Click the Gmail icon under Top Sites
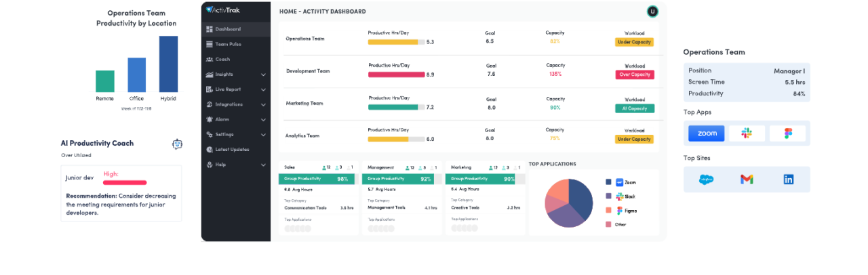This screenshot has height=275, width=868. [747, 179]
